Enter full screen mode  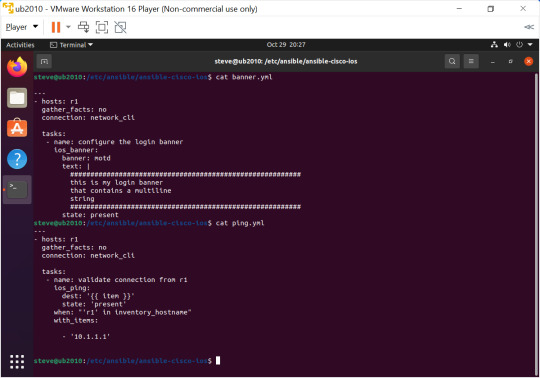(102, 27)
